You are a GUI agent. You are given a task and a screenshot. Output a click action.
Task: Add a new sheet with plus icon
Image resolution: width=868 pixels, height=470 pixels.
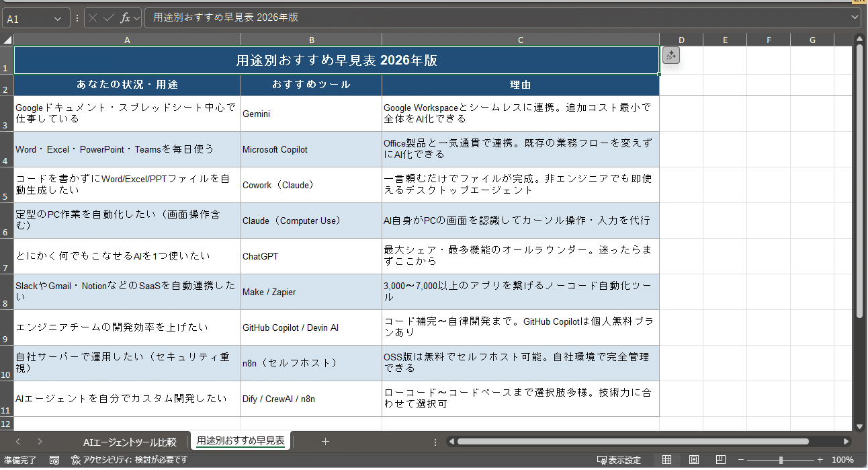click(x=325, y=442)
